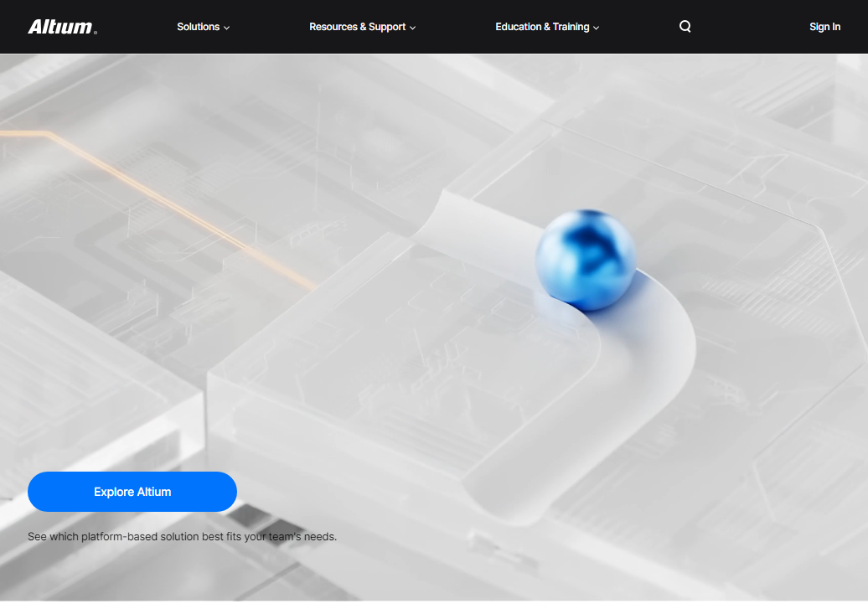Click the Sign In link
The height and width of the screenshot is (609, 868).
tap(824, 27)
